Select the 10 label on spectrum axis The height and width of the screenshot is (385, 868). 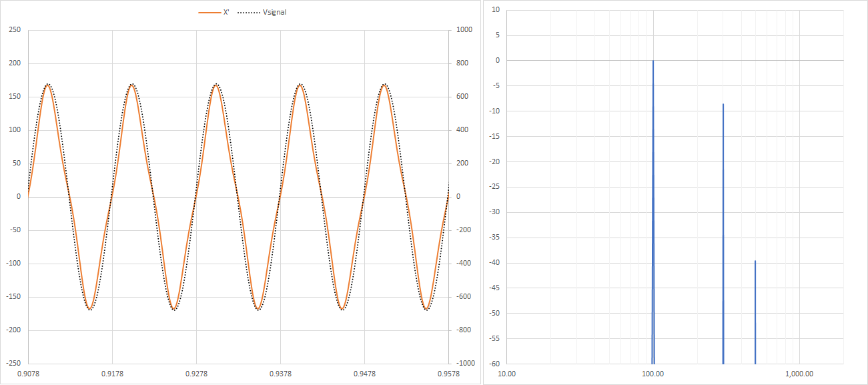(496, 9)
